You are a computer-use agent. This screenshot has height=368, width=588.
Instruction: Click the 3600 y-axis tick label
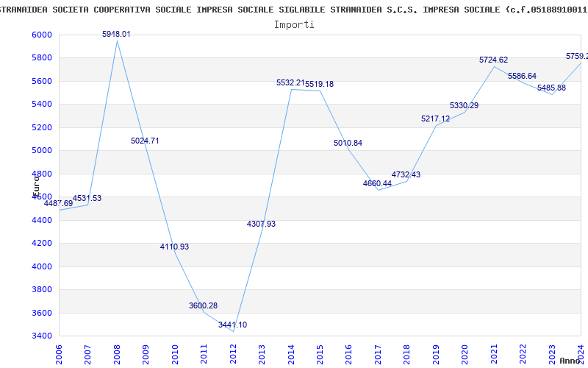click(42, 314)
